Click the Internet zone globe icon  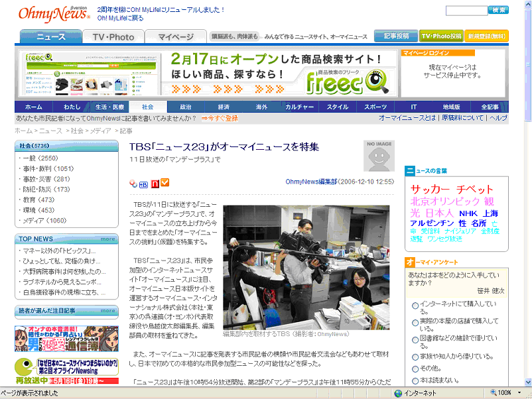(398, 393)
